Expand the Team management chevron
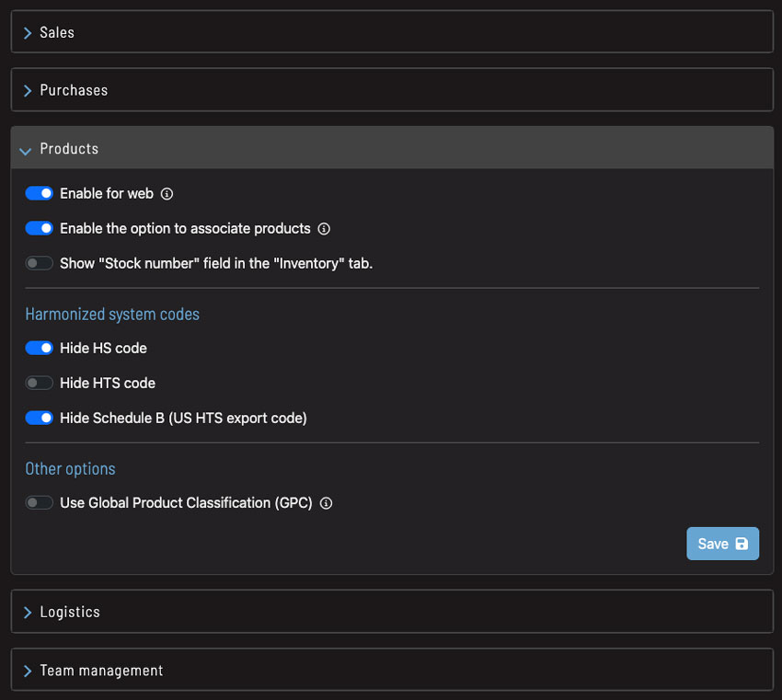 (x=28, y=671)
